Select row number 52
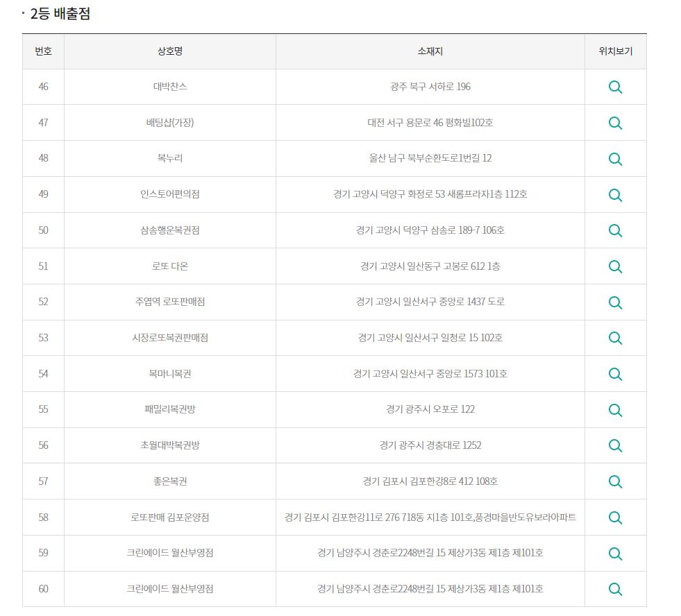This screenshot has width=681, height=616. click(x=44, y=302)
